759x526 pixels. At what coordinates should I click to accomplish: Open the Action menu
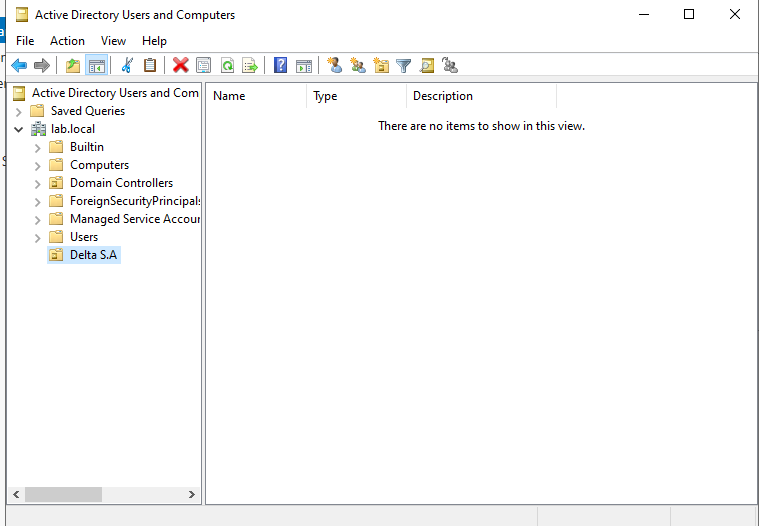coord(67,41)
